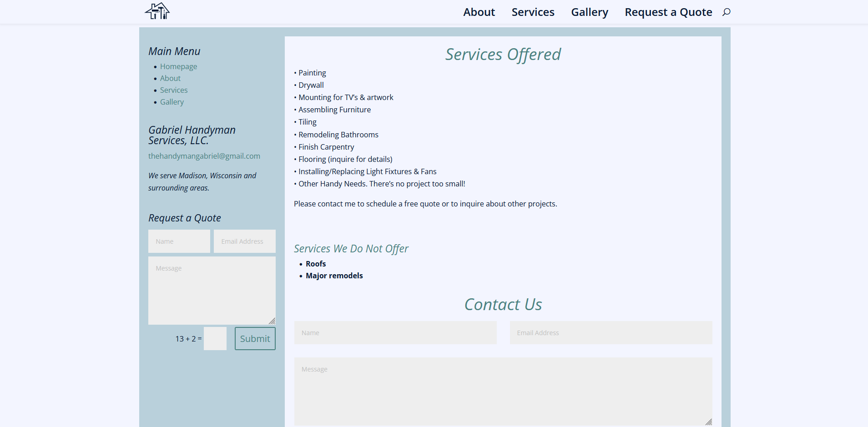Open Gallery from the top navigation
The height and width of the screenshot is (427, 868).
click(590, 12)
